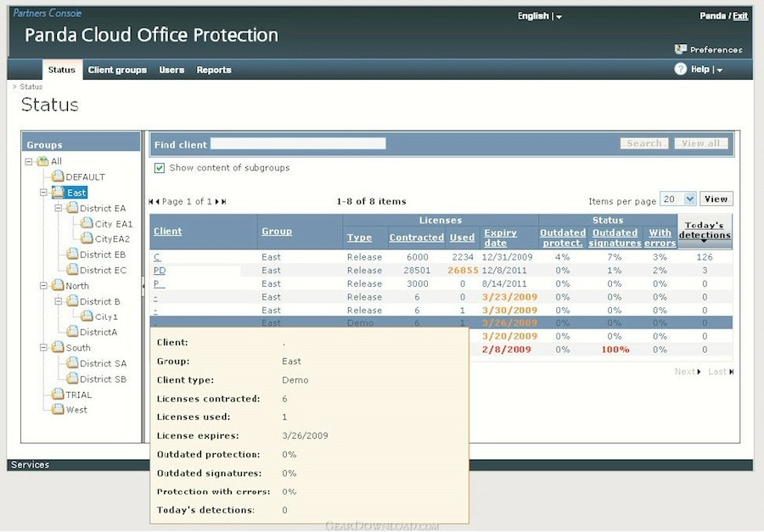Open the English language dropdown
The width and height of the screenshot is (764, 532).
click(x=559, y=17)
